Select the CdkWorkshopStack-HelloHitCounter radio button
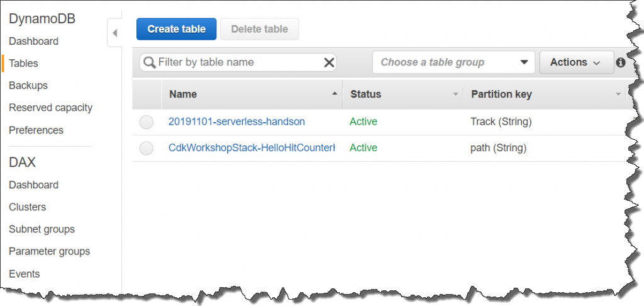644x306 pixels. point(146,149)
